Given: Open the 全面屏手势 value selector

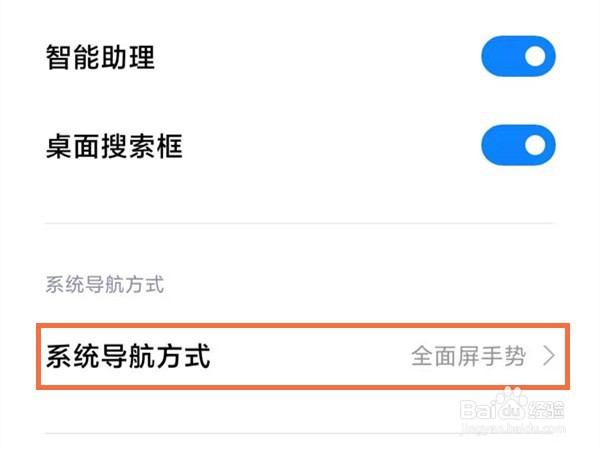Looking at the screenshot, I should coord(469,357).
